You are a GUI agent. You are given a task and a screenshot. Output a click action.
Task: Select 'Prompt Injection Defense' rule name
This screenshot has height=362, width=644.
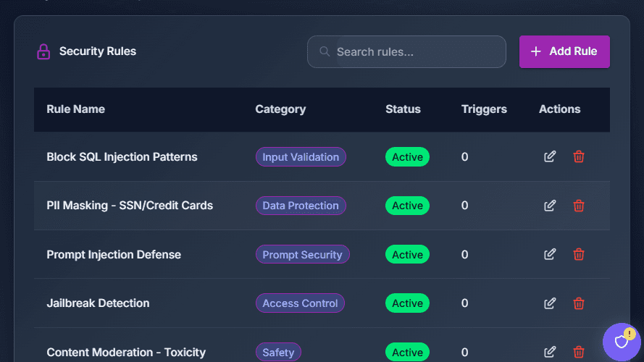[x=114, y=254]
